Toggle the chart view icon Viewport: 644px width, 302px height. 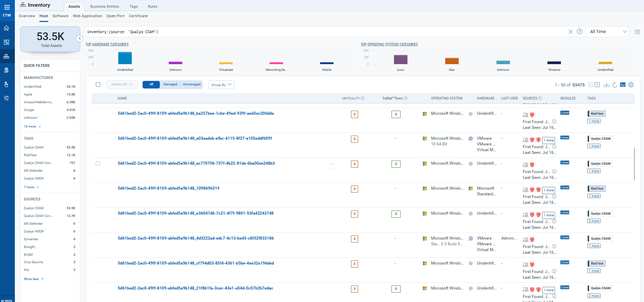[x=623, y=85]
